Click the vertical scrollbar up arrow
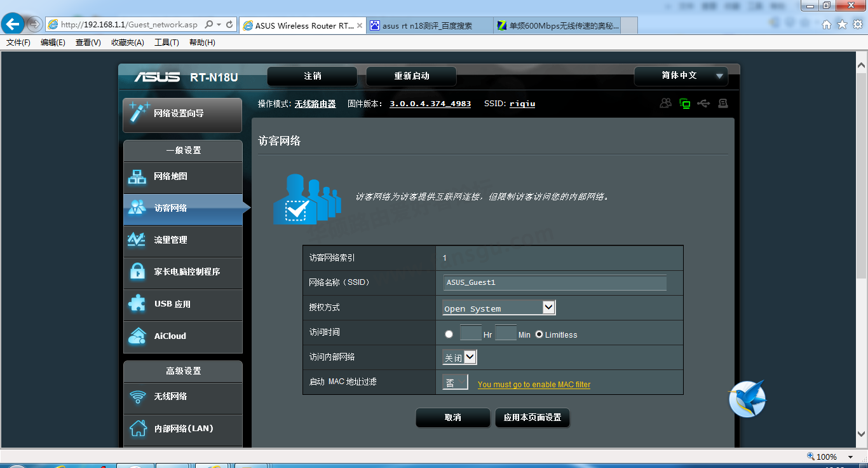The width and height of the screenshot is (868, 468). coord(862,65)
